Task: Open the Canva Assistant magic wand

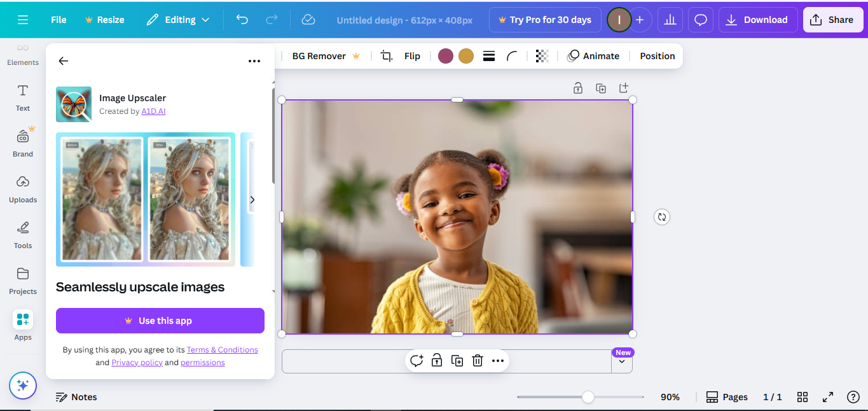Action: 22,386
